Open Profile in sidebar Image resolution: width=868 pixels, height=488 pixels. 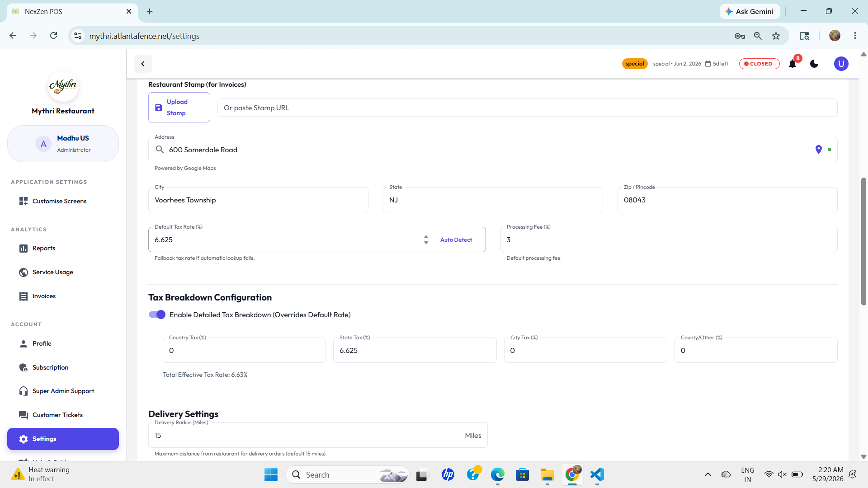[63, 343]
